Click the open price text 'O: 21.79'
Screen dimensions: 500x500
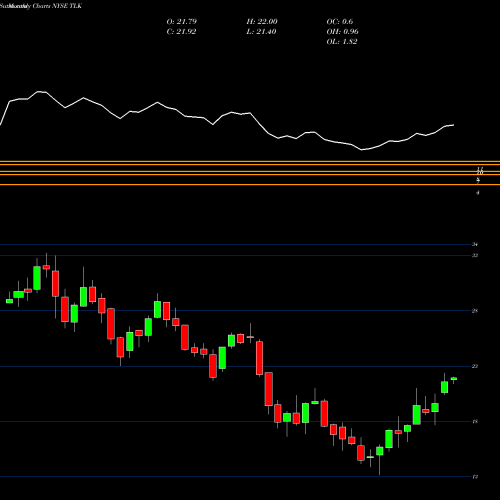182,22
